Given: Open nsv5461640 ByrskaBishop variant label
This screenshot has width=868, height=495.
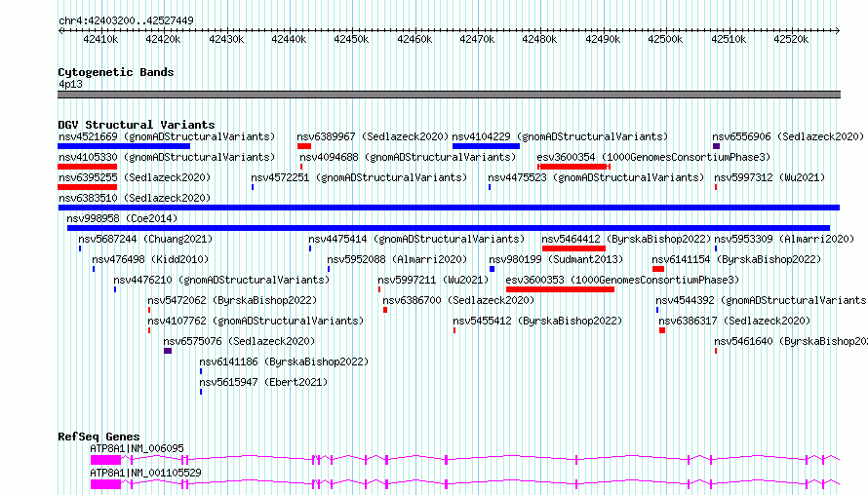Looking at the screenshot, I should [x=791, y=341].
